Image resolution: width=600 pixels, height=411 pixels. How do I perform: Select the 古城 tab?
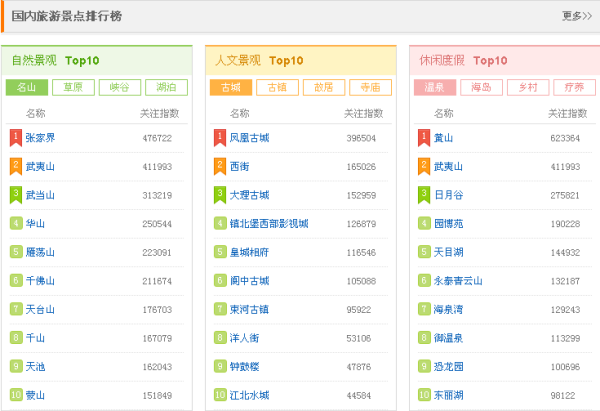click(231, 87)
